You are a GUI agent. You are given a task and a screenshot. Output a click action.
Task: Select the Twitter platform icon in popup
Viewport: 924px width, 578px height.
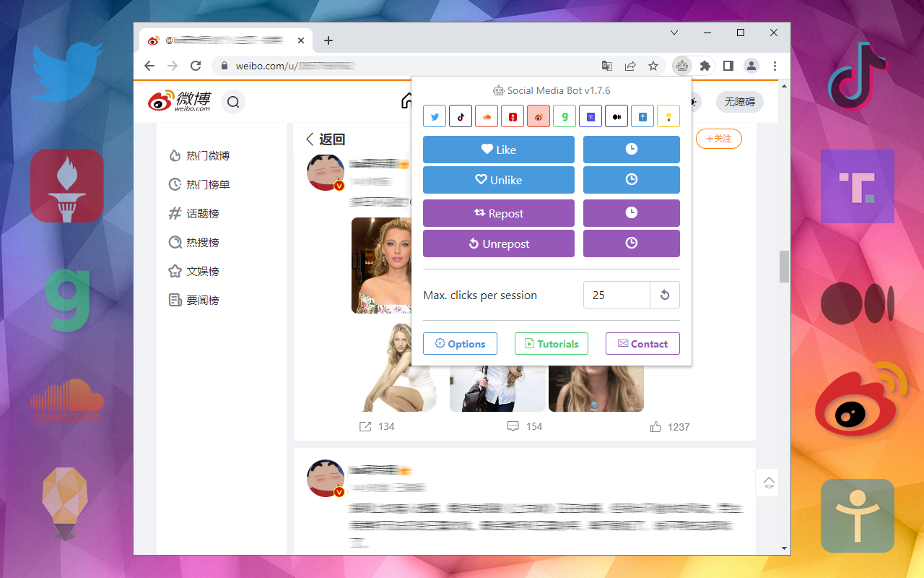pos(435,116)
